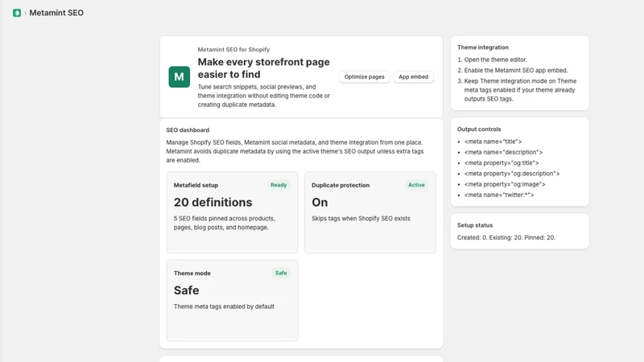The image size is (644, 362).
Task: Click the <meta property="og:description"> item
Action: point(512,174)
